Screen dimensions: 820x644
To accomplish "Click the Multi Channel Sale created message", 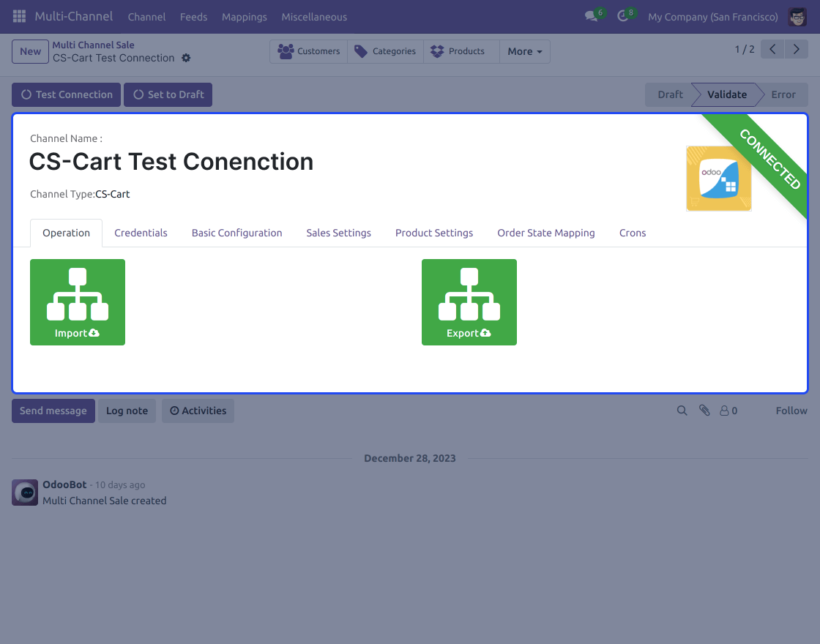I will point(105,501).
